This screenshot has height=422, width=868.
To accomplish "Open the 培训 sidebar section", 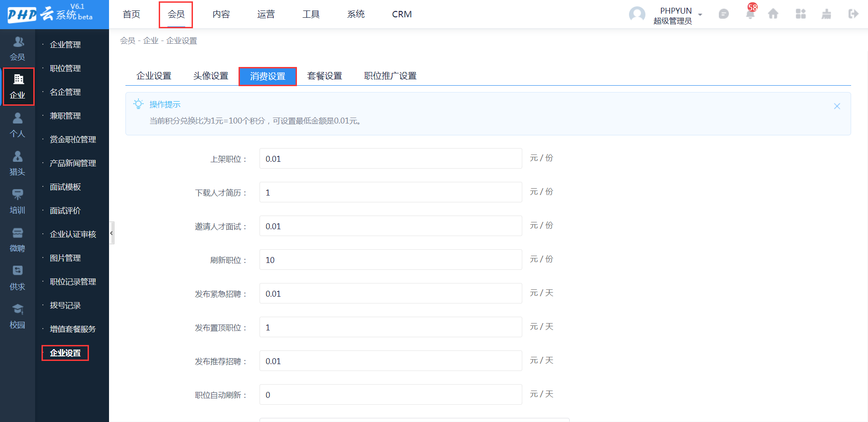I will coord(17,201).
